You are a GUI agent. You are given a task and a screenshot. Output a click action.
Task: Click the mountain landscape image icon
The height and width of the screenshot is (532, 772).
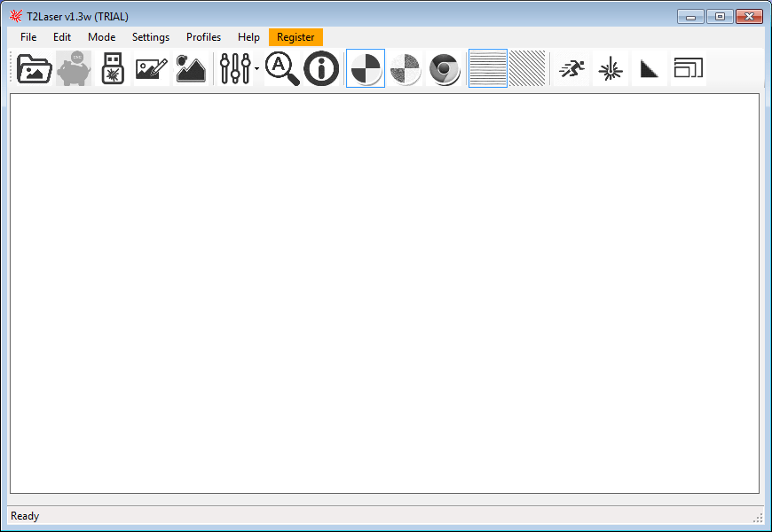tap(191, 68)
